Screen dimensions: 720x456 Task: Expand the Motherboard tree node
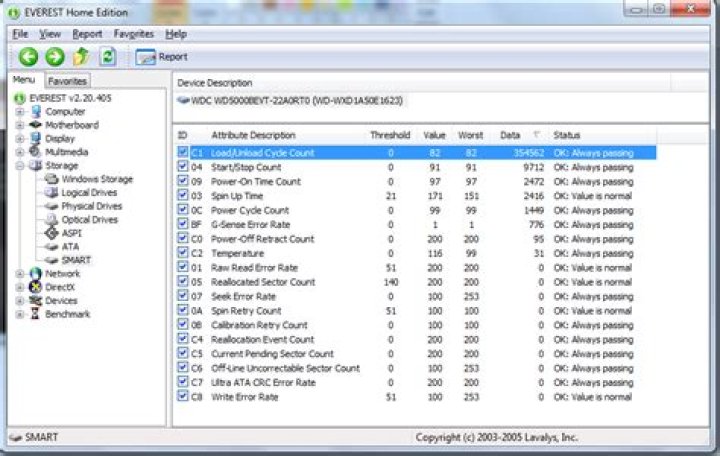coord(20,125)
